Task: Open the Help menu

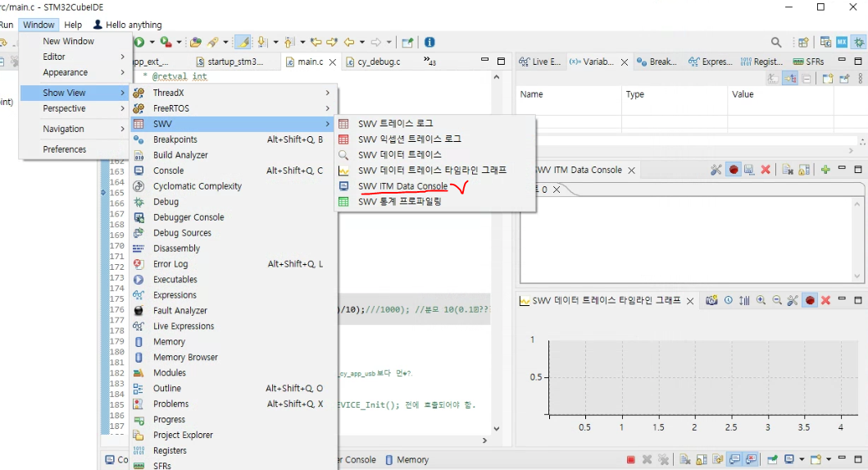Action: [72, 25]
